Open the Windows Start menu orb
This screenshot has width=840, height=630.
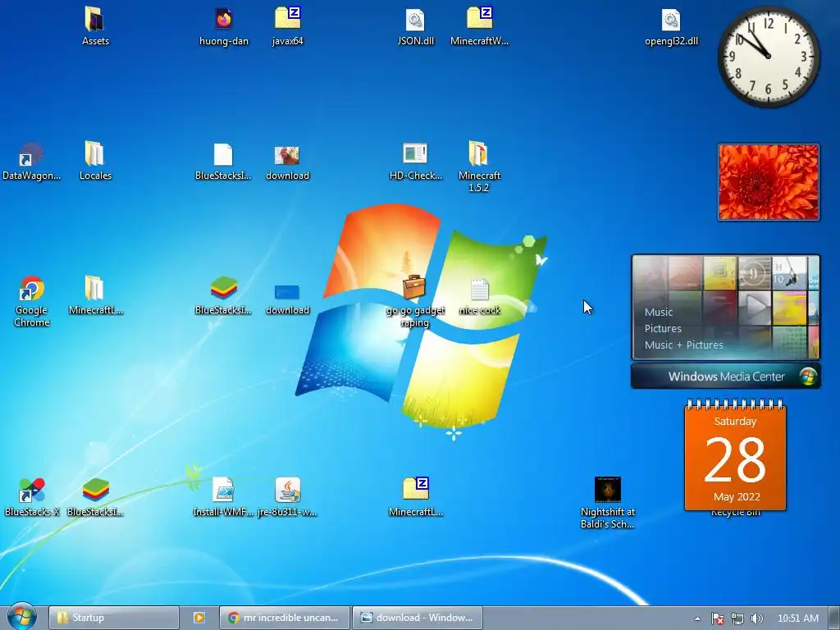point(22,617)
